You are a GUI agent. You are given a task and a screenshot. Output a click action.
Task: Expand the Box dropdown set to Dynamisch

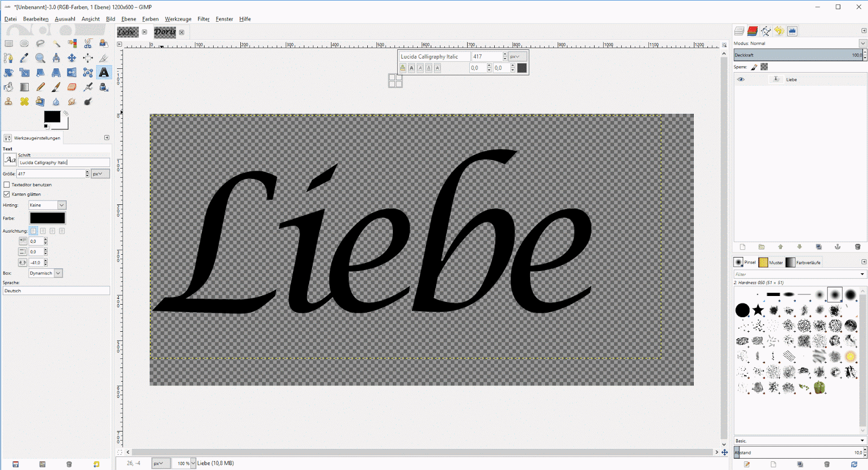[58, 273]
